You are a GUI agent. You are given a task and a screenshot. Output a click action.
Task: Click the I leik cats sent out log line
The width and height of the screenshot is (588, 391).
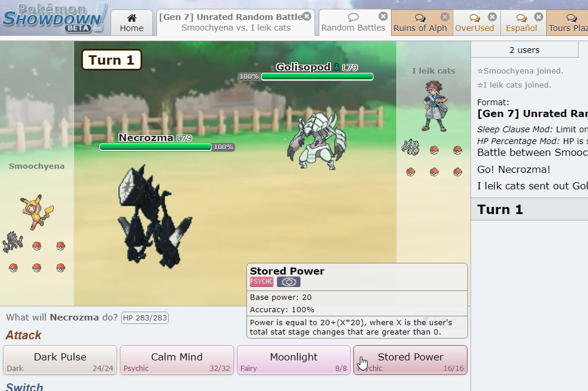[x=532, y=186]
